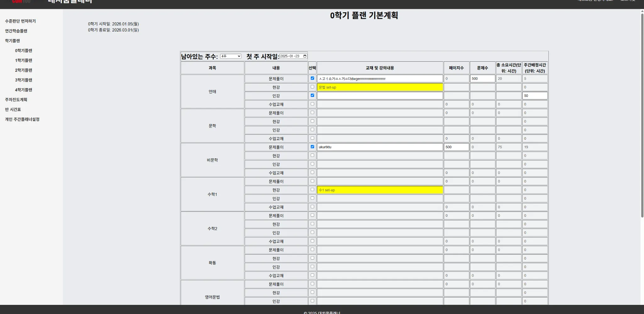
Task: Check the 수학1 현강 checkbox
Action: [312, 189]
